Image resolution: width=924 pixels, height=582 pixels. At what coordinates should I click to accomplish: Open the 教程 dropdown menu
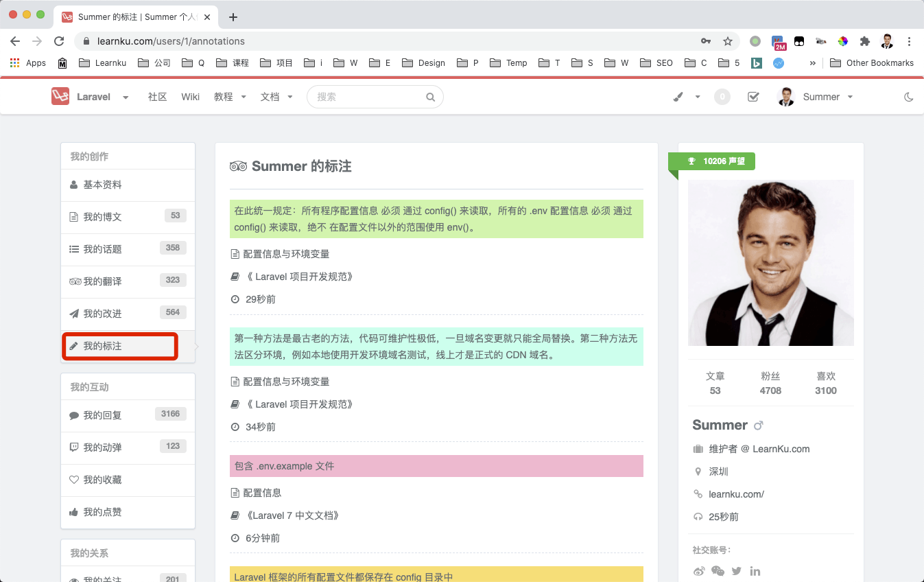(230, 97)
